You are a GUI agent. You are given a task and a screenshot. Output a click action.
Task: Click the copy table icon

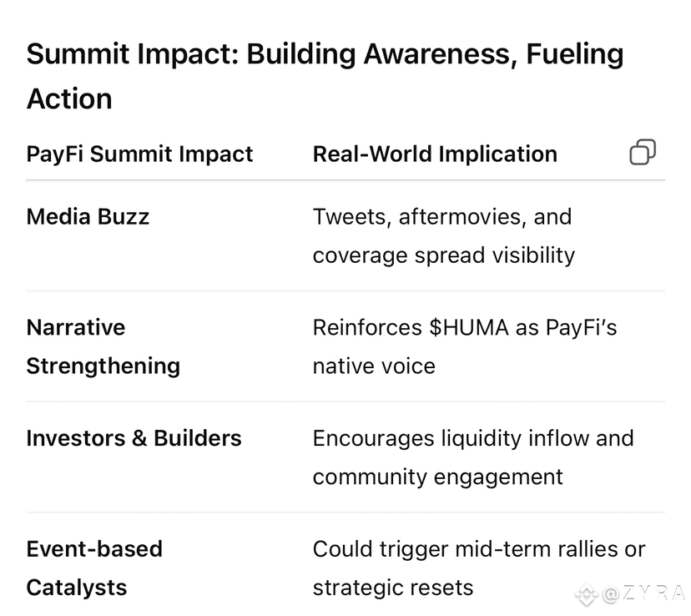click(643, 152)
